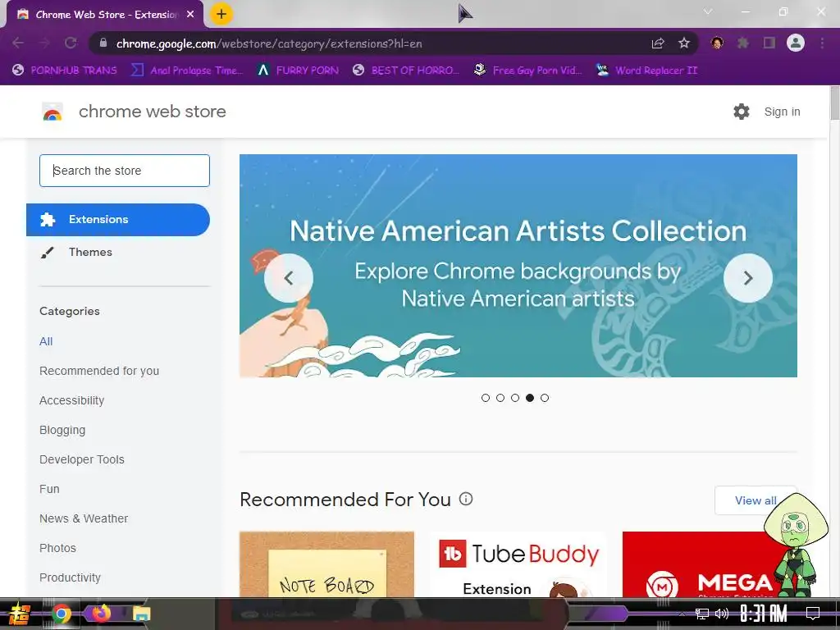The image size is (840, 630).
Task: Open the Chrome profile avatar
Action: click(796, 43)
